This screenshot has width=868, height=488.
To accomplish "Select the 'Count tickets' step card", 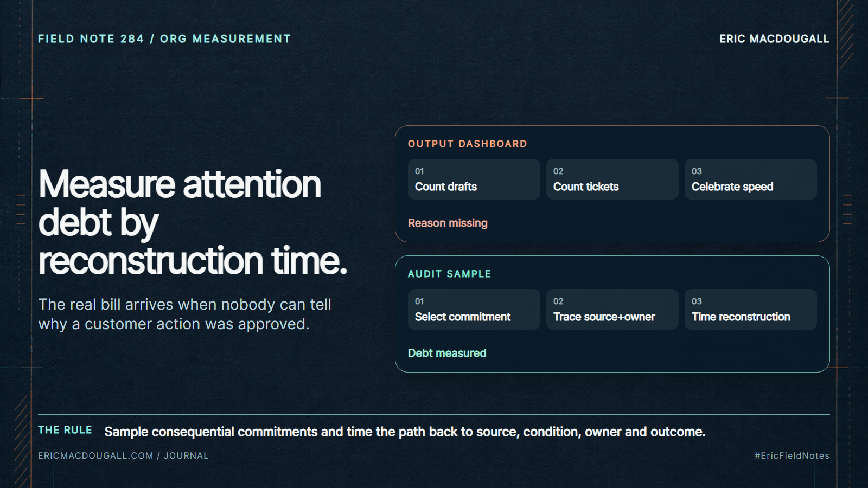I will 612,179.
